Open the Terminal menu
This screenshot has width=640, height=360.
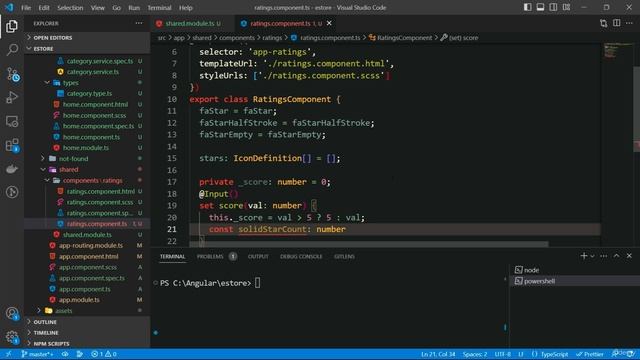click(x=159, y=7)
